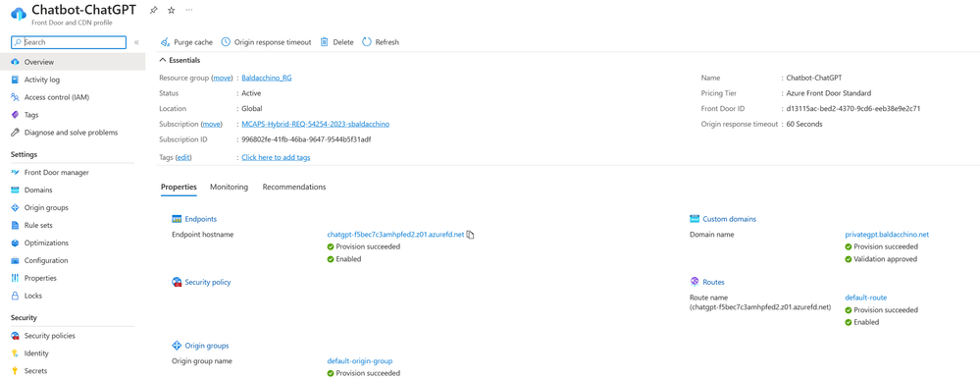Click Delete in the toolbar
This screenshot has height=381, width=980.
pos(336,42)
